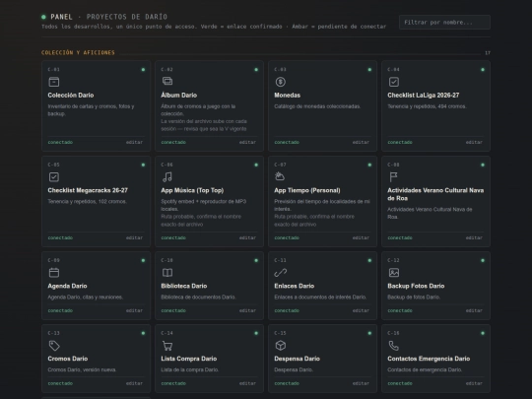Click the stacked cards icon on Álbum Darío
Viewport: 532px width, 399px height.
(167, 81)
